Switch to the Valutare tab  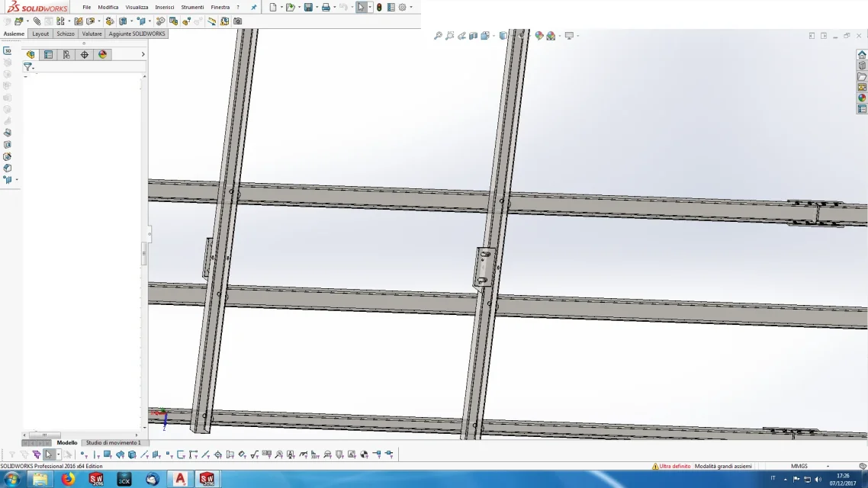click(92, 34)
